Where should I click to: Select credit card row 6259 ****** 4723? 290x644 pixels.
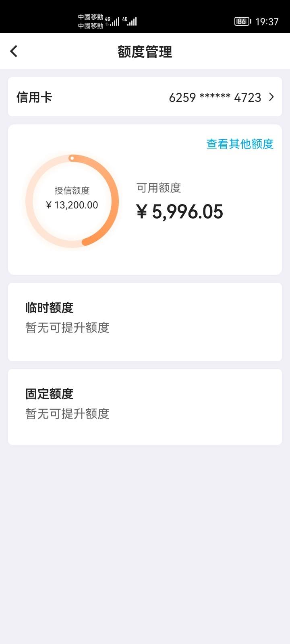point(145,97)
